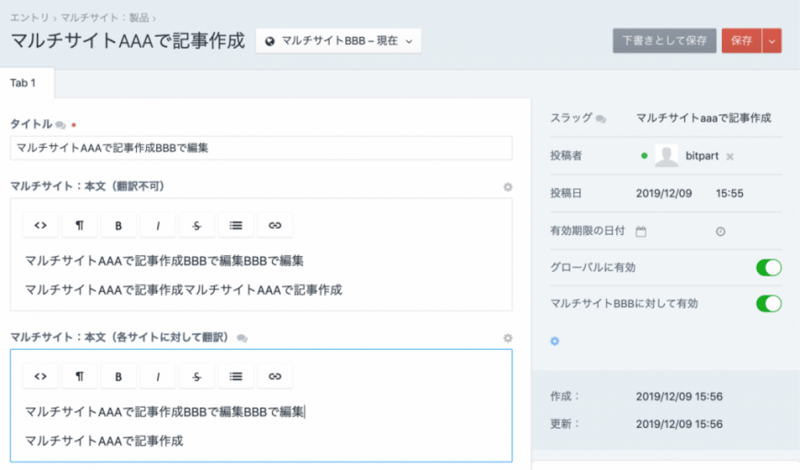The width and height of the screenshot is (800, 470).
Task: Click paragraph format icon in second editor
Action: click(x=79, y=376)
